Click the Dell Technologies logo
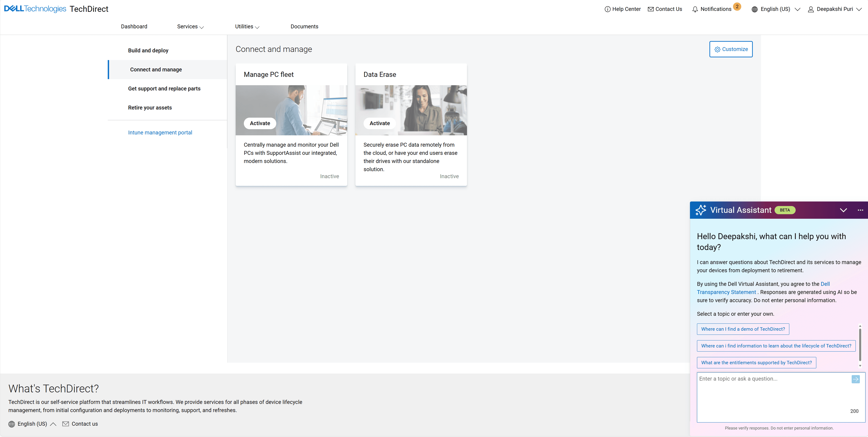This screenshot has height=437, width=868. [35, 9]
